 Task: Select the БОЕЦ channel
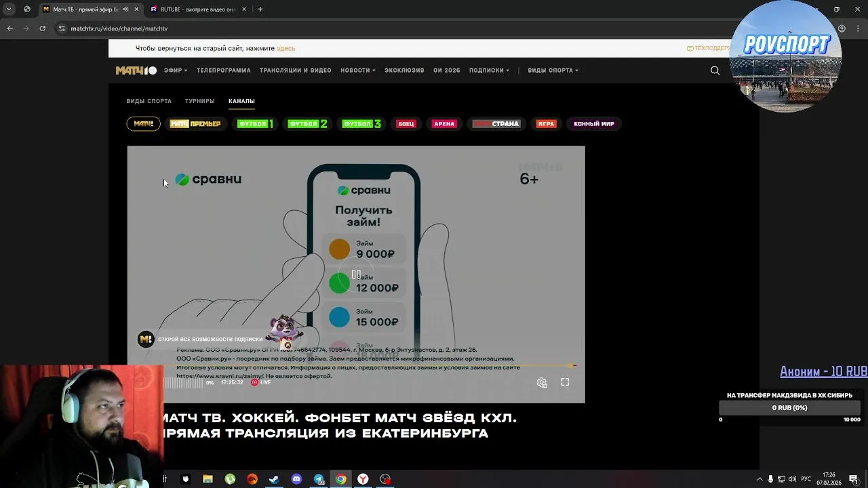[x=406, y=124]
